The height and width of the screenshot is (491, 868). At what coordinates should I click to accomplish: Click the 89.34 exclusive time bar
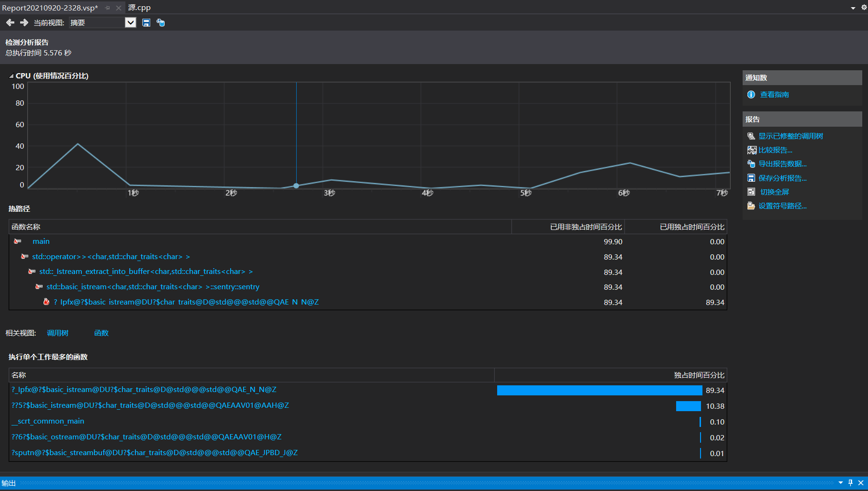(x=599, y=390)
